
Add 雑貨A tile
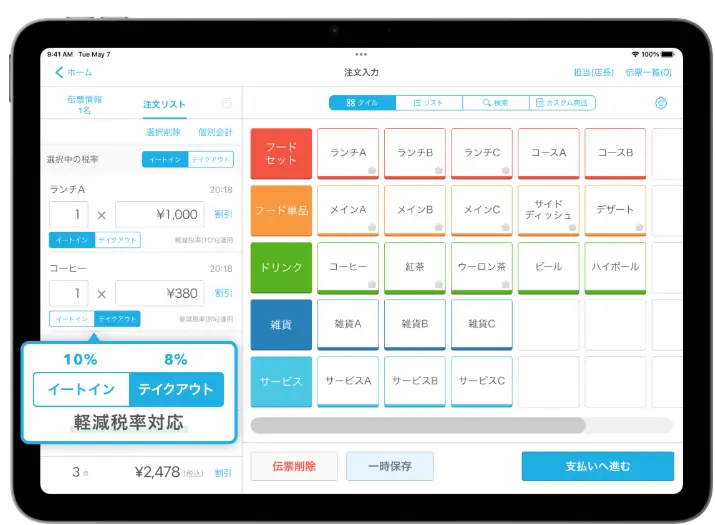[x=348, y=325]
